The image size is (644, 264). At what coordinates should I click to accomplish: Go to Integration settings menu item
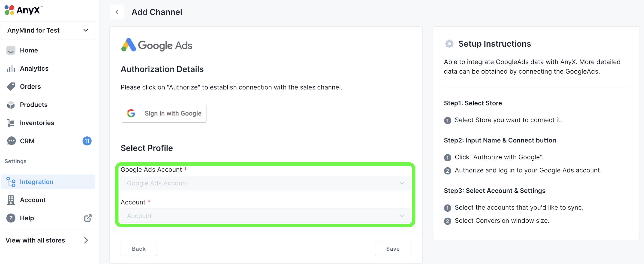(36, 182)
